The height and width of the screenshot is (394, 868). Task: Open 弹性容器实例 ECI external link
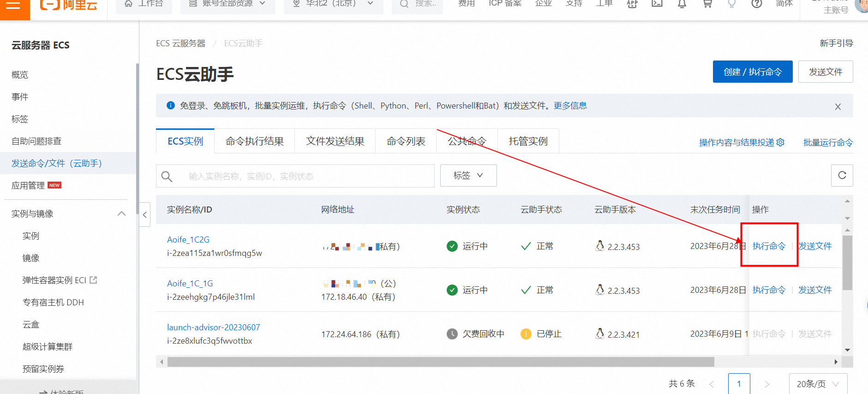click(60, 280)
